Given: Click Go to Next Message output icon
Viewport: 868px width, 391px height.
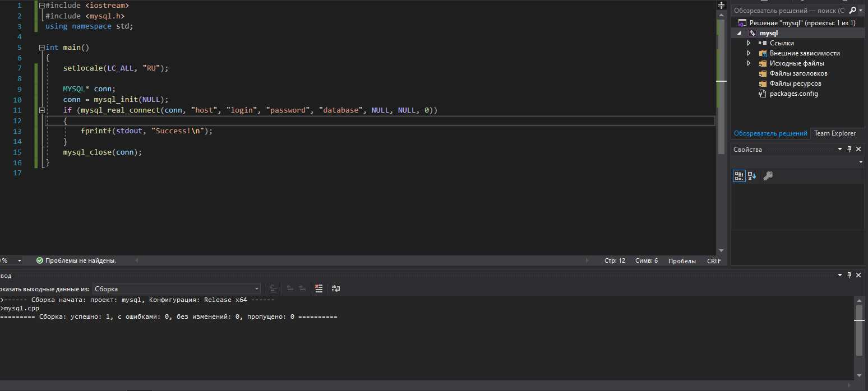Looking at the screenshot, I should [x=302, y=288].
